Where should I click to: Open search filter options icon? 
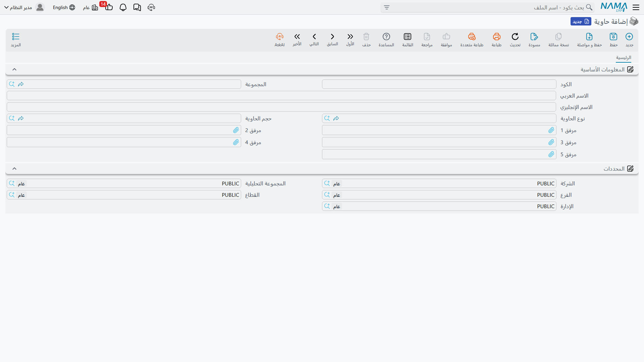point(387,7)
